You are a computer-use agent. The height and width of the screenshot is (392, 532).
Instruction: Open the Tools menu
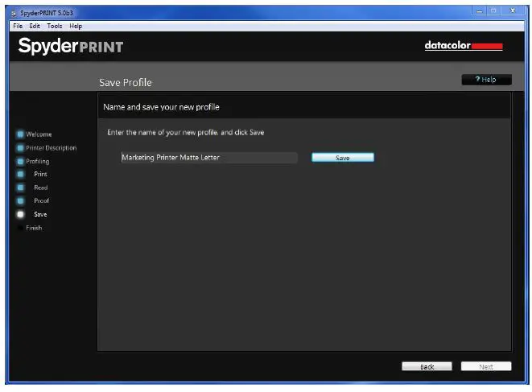click(54, 26)
